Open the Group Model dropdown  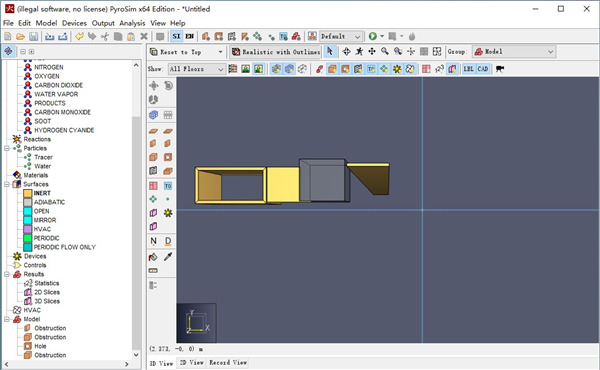pyautogui.click(x=514, y=52)
